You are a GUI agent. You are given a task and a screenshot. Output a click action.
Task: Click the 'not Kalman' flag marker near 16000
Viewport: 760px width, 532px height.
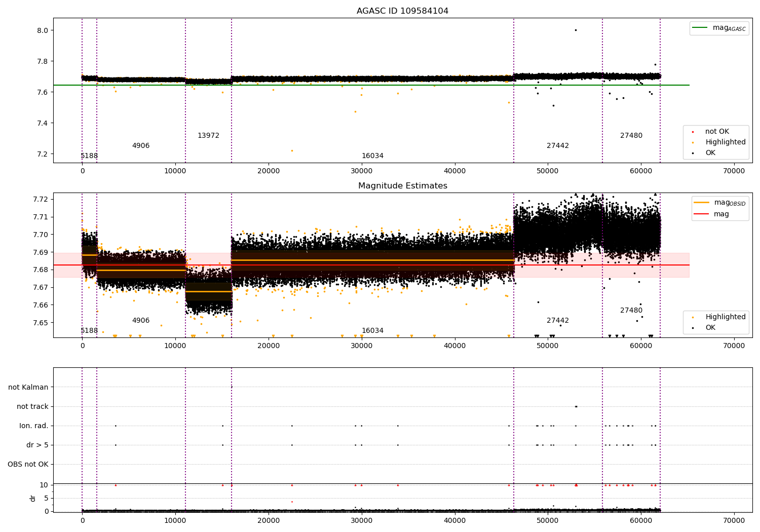232,387
